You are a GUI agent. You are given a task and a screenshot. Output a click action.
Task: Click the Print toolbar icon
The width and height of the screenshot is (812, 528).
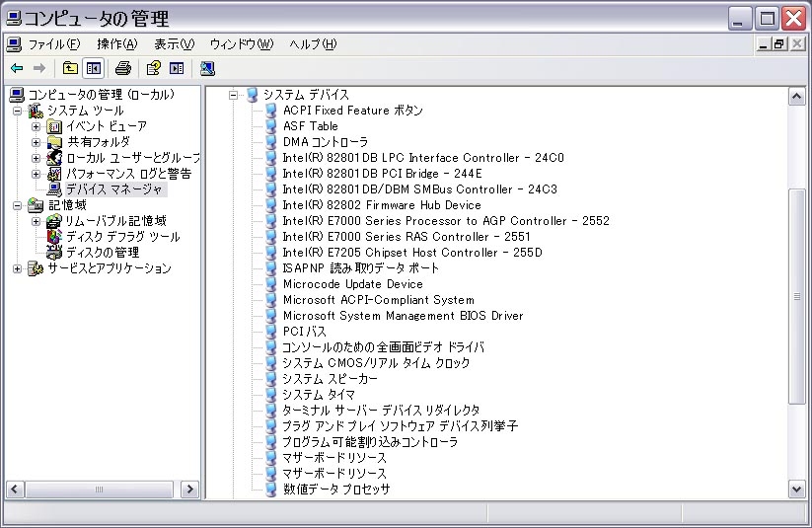[x=123, y=68]
